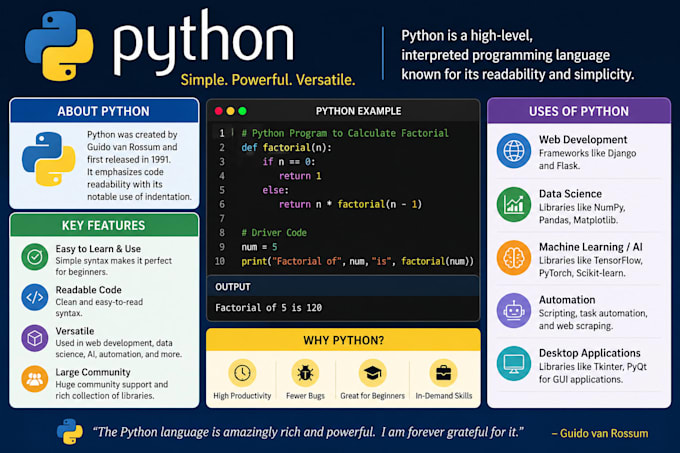Viewport: 680px width, 453px height.
Task: Click 'Python was created by Guido van Rossum' paragraph
Action: click(x=139, y=166)
